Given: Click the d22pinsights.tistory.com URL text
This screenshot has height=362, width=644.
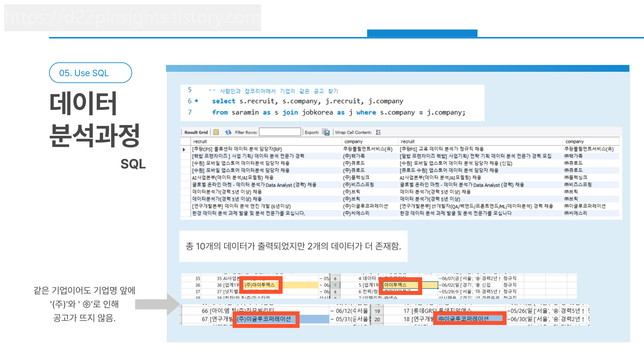Looking at the screenshot, I should pyautogui.click(x=132, y=17).
